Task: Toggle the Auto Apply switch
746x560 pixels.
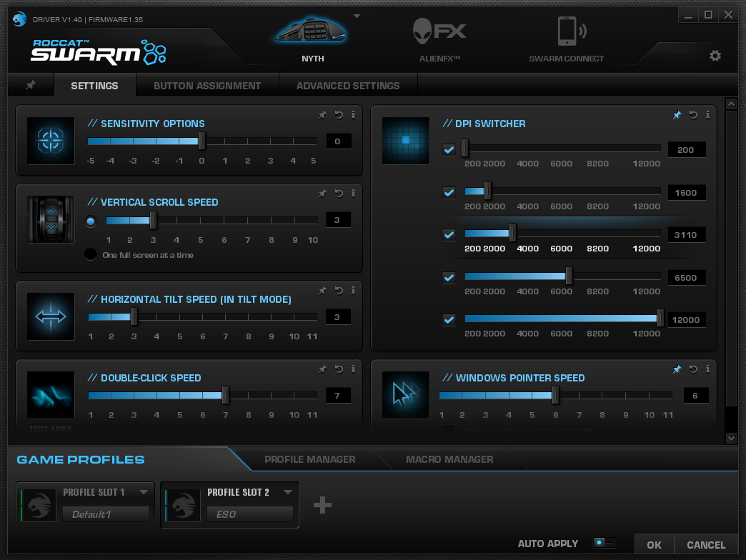Action: click(x=605, y=543)
